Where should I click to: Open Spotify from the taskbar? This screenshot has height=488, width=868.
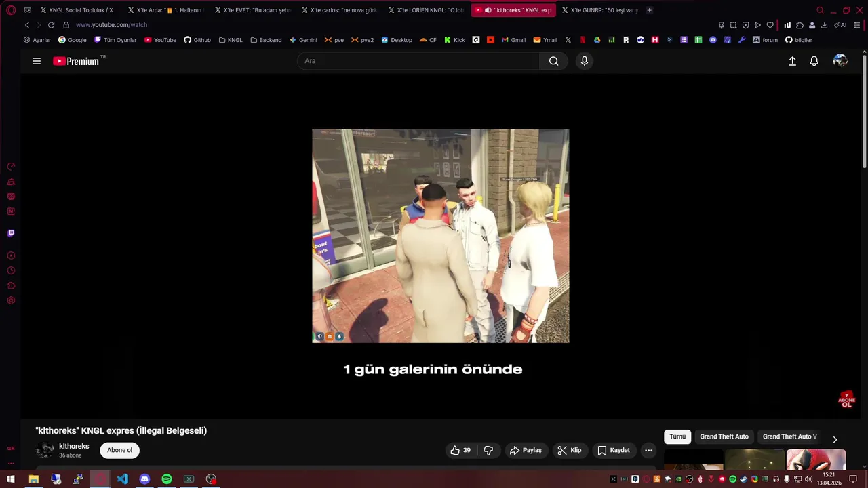(x=167, y=479)
